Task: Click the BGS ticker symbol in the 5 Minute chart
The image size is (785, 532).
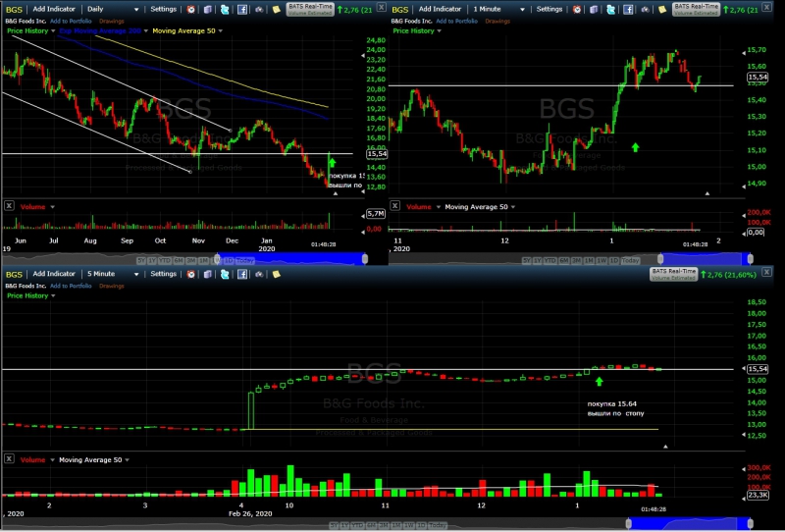Action: 14,275
